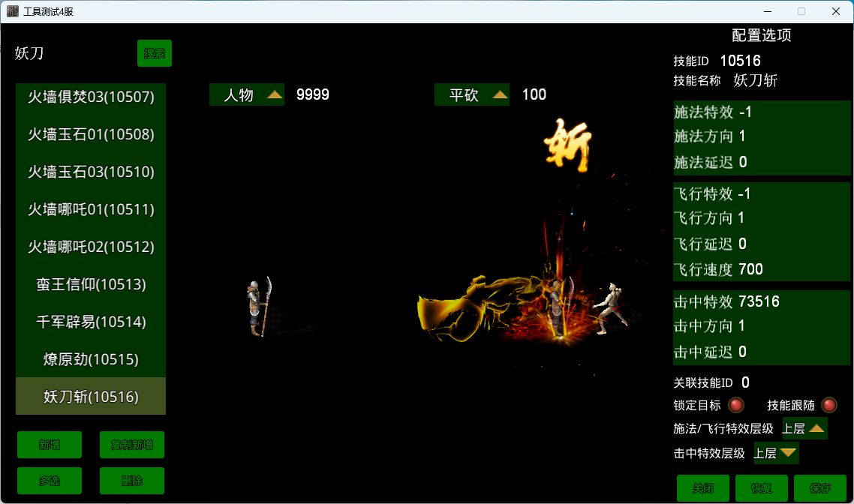The height and width of the screenshot is (504, 854).
Task: Edit the 9999 character ID value
Action: (x=313, y=94)
